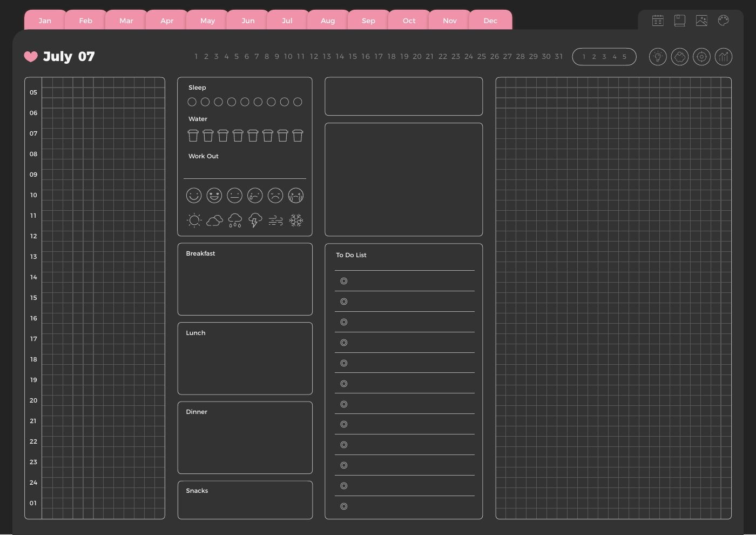The height and width of the screenshot is (535, 756).
Task: Select the sobbing face mood
Action: tap(296, 195)
